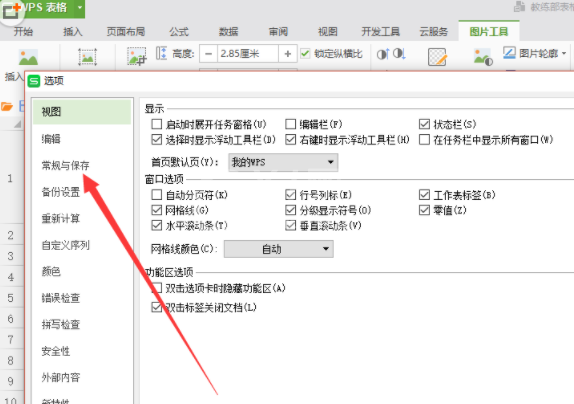Click the compress picture icon
Image resolution: width=574 pixels, height=404 pixels.
coord(87,57)
